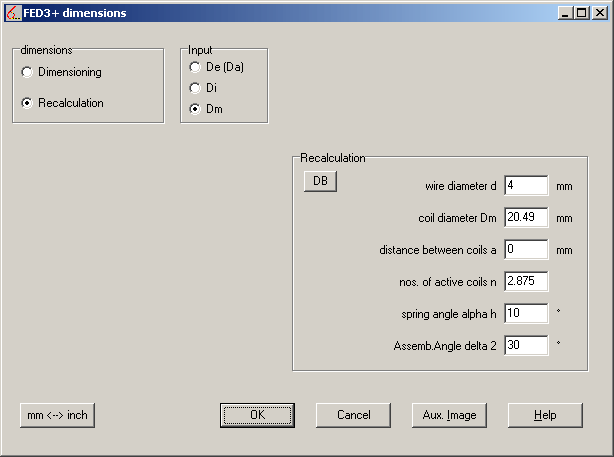This screenshot has height=457, width=614.
Task: Click the FED3+ application icon in title bar
Action: click(12, 13)
